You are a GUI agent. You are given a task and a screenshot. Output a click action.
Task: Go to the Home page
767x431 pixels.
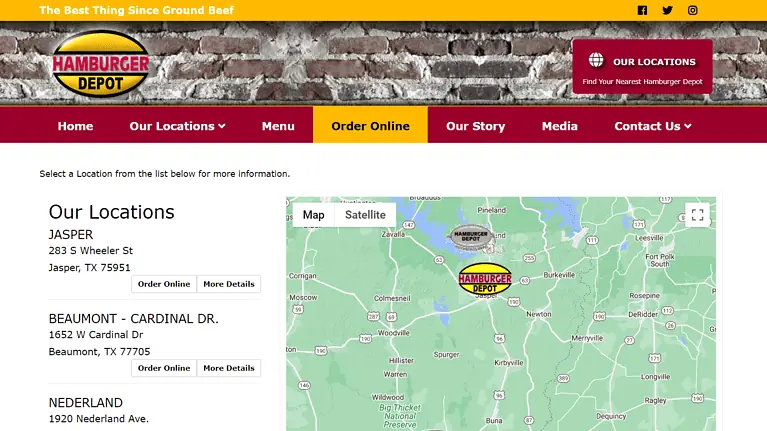[x=75, y=126]
